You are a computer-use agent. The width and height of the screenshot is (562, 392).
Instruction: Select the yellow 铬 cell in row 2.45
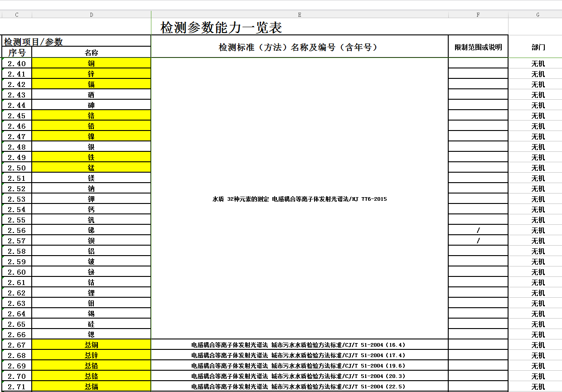[92, 115]
